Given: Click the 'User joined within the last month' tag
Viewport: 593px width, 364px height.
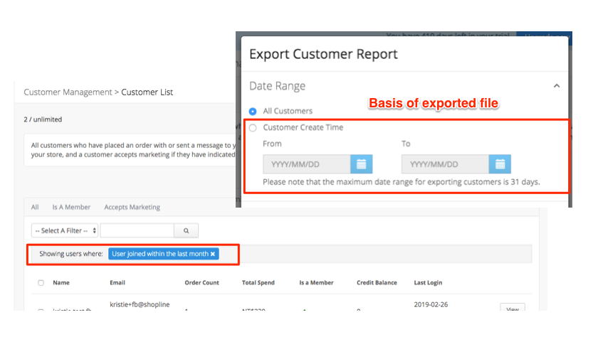Looking at the screenshot, I should 164,254.
